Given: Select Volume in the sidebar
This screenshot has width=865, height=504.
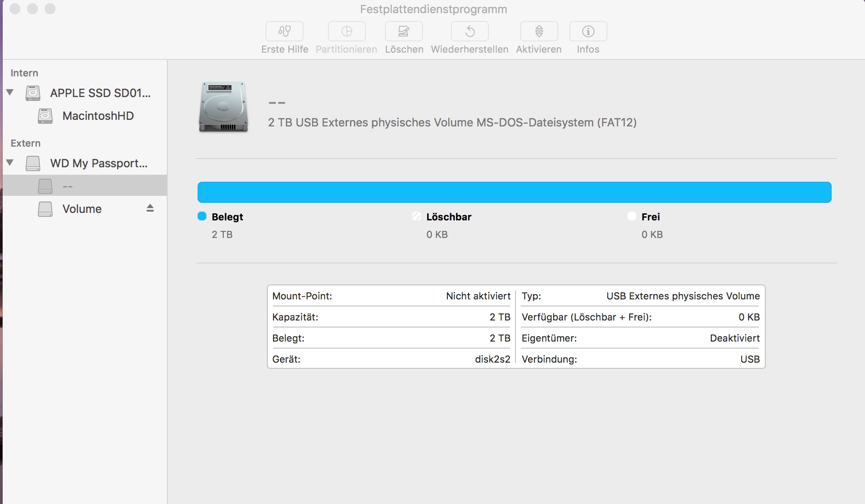Looking at the screenshot, I should [82, 209].
